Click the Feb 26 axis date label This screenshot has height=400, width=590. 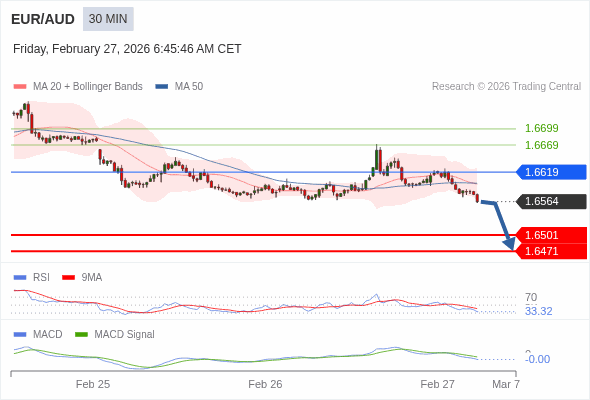tap(265, 384)
